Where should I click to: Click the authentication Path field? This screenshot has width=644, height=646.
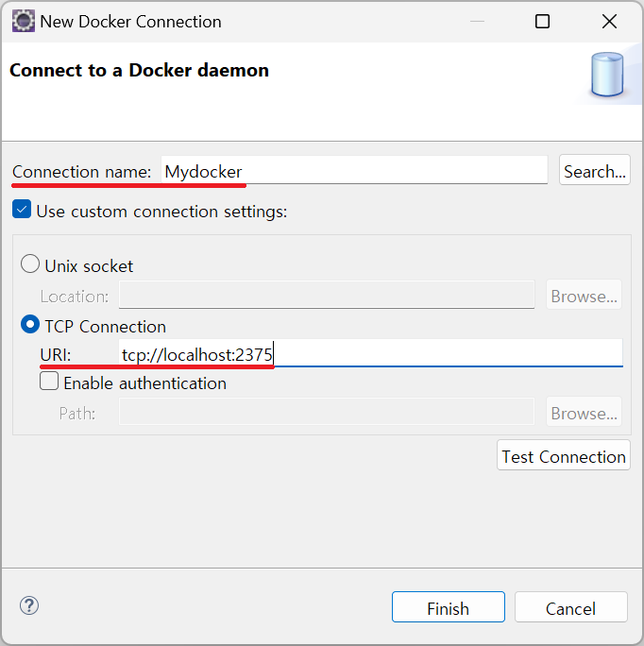click(x=326, y=413)
